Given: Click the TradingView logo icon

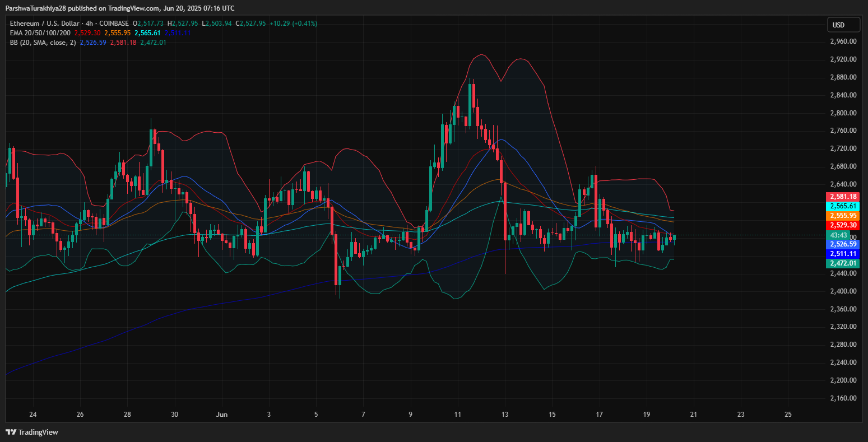Looking at the screenshot, I should (11, 432).
